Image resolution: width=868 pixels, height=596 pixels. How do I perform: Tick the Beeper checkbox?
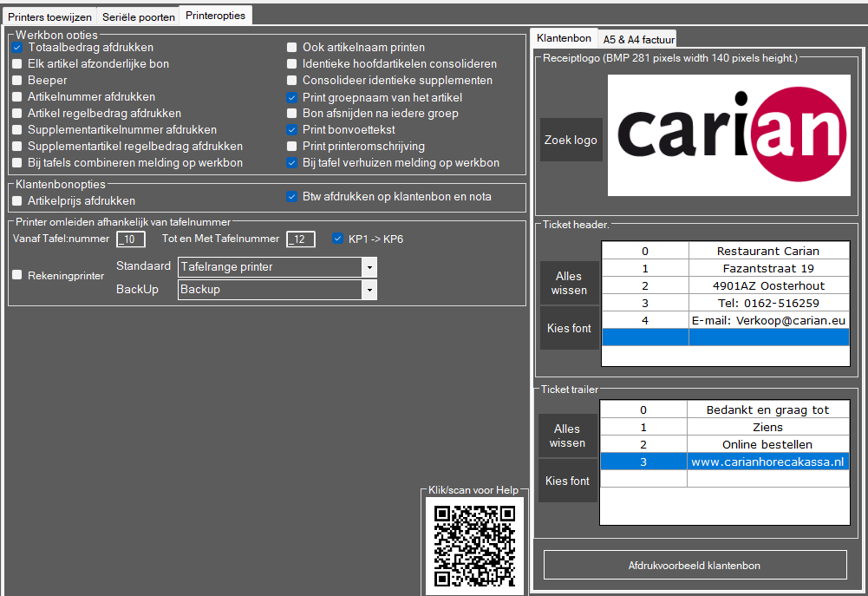pos(17,81)
